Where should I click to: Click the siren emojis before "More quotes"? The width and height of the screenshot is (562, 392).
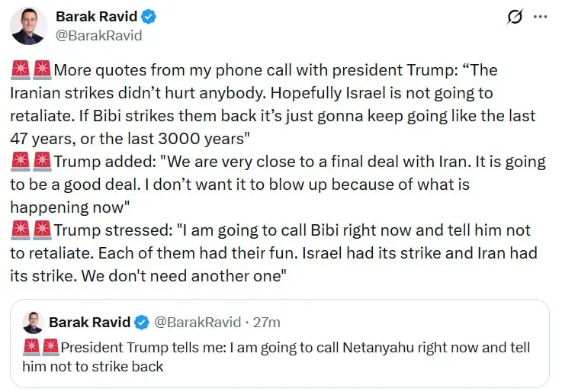(x=31, y=70)
